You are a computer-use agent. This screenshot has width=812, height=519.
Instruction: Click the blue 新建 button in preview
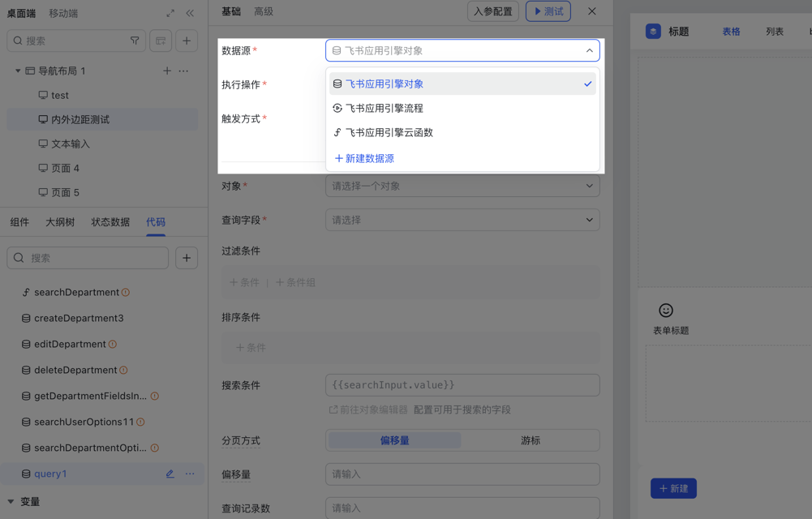(673, 488)
